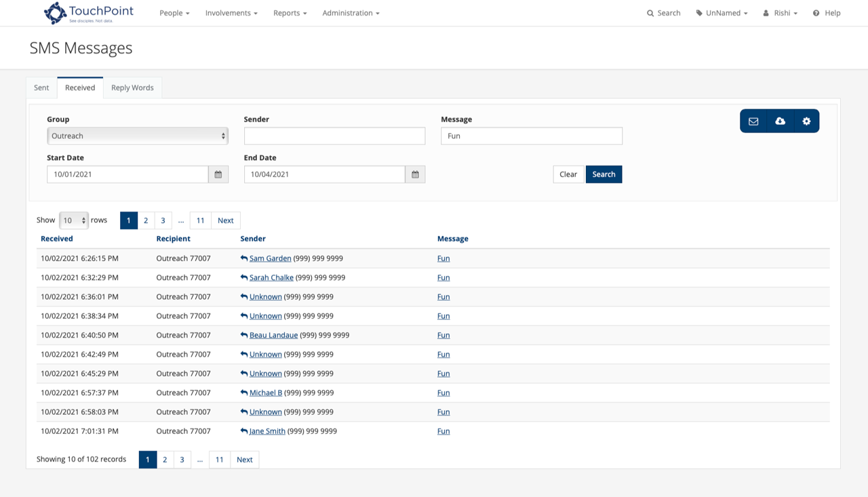Click the envelope email icon button
Image resolution: width=868 pixels, height=497 pixels.
(x=753, y=121)
